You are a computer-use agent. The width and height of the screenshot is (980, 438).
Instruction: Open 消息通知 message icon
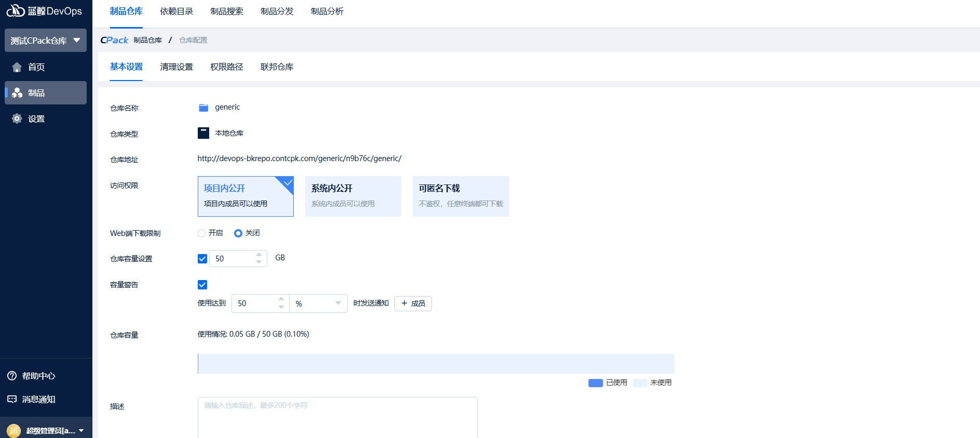coord(12,399)
